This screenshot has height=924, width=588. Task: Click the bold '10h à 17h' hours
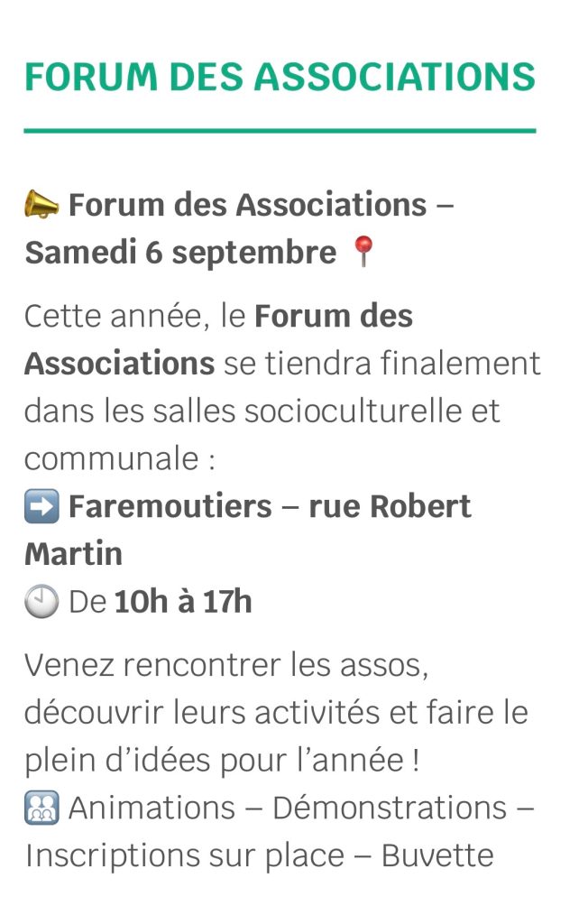pyautogui.click(x=183, y=602)
